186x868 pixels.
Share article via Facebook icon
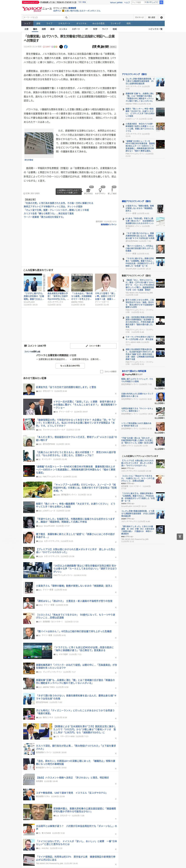[65, 47]
